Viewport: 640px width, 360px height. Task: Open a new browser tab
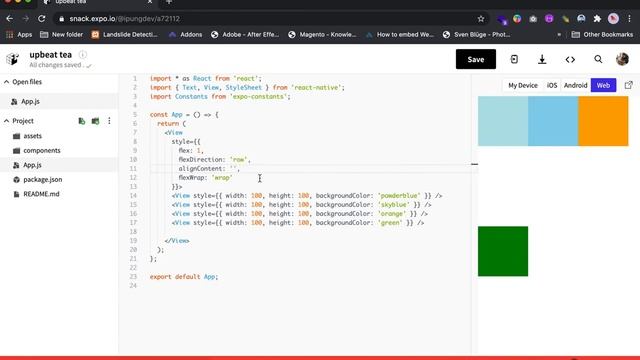pos(169,2)
